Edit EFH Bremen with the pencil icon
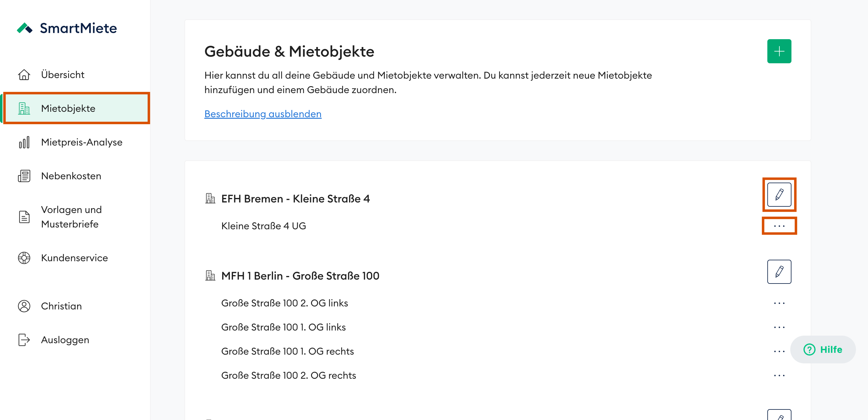868x420 pixels. 779,194
